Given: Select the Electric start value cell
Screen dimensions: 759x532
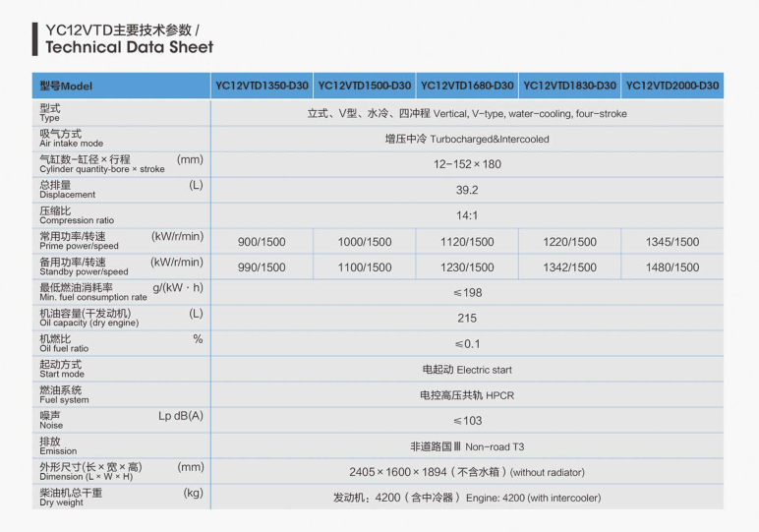Looking at the screenshot, I should coord(467,370).
